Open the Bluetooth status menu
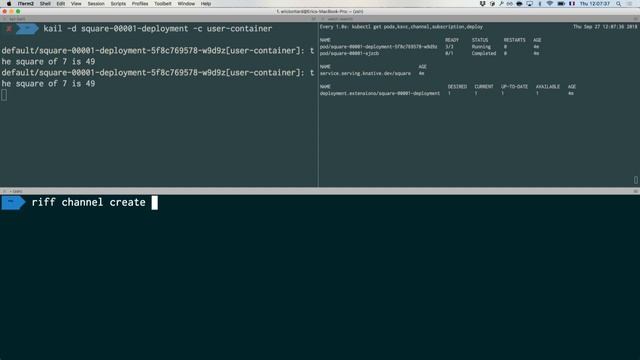This screenshot has height=360, width=640. pos(540,4)
